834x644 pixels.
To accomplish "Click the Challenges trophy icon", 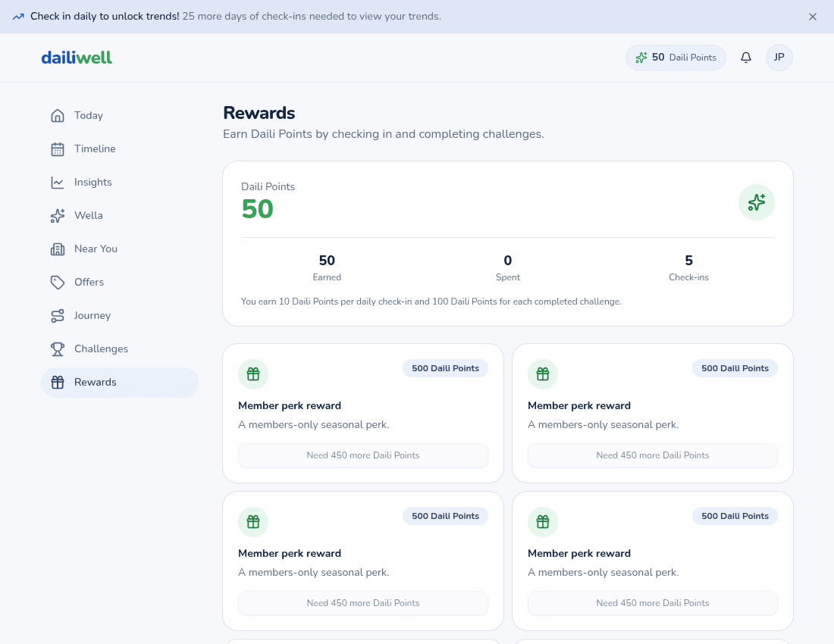I will (58, 349).
